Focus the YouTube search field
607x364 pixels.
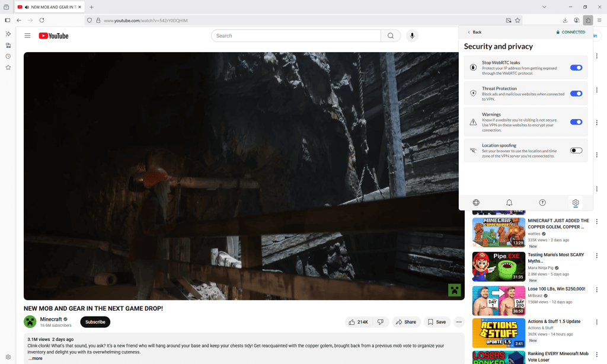pos(296,36)
